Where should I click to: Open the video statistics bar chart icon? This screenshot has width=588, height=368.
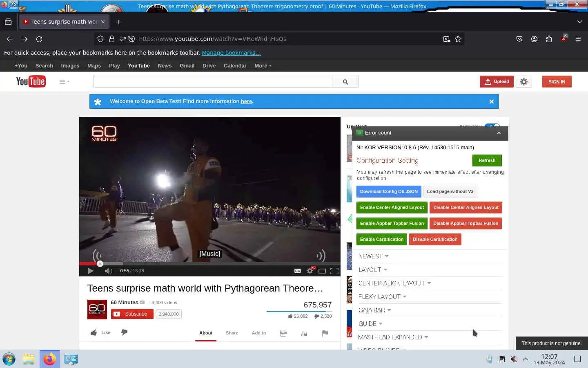304,333
